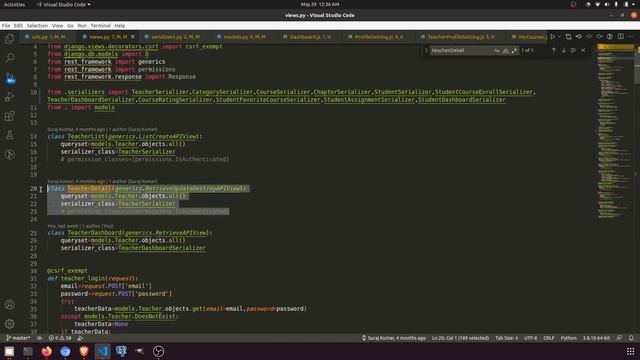Close the find widget

tap(583, 50)
